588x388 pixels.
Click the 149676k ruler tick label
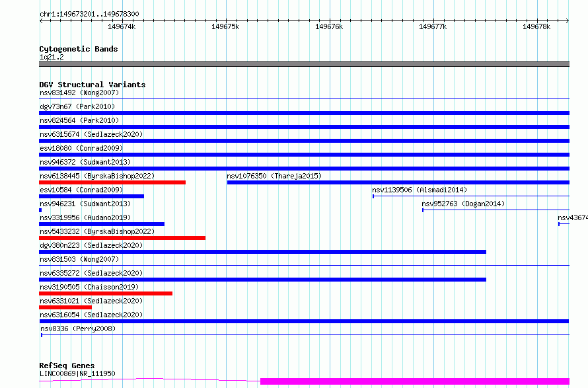point(329,26)
